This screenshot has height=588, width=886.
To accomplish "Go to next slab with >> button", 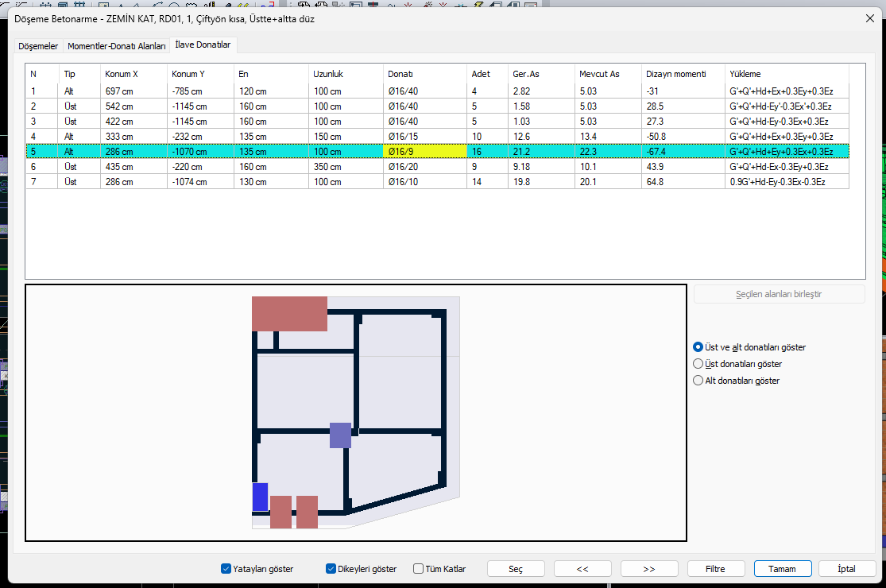I will click(x=649, y=569).
